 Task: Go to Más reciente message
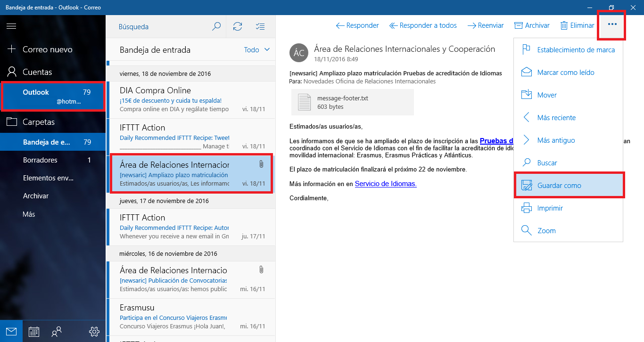[568, 117]
